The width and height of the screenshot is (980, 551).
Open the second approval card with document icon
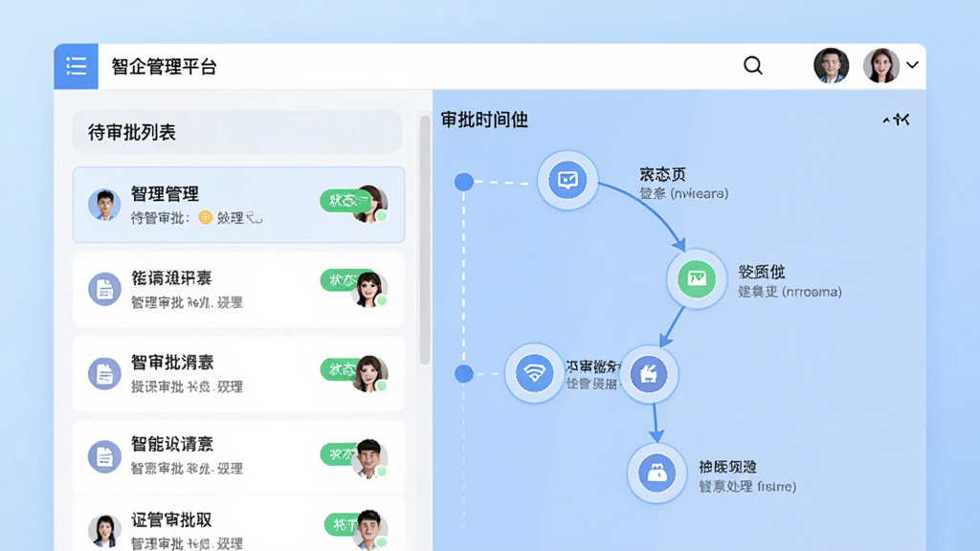click(x=238, y=290)
